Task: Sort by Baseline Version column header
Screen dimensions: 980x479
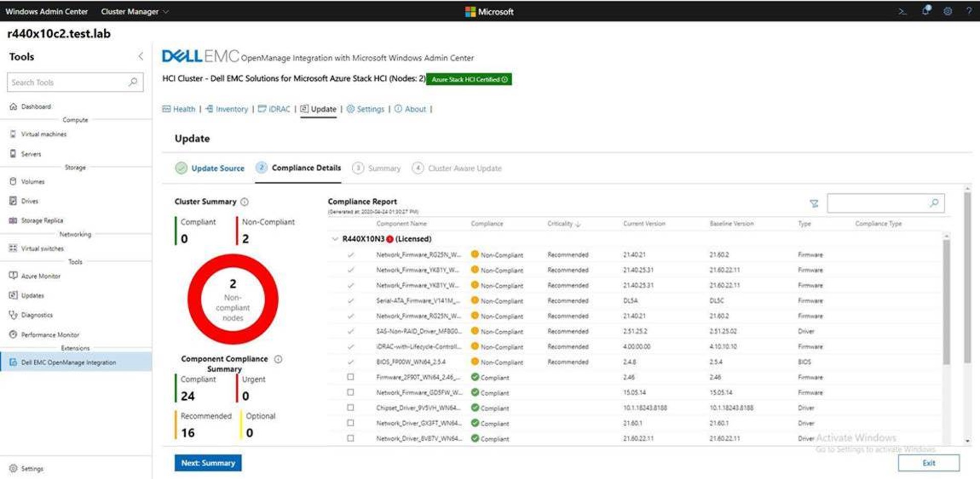Action: (732, 223)
